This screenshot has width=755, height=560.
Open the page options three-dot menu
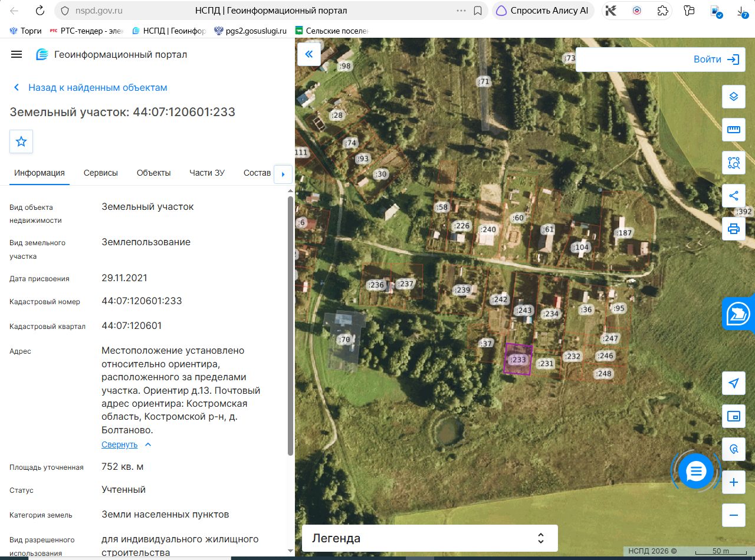(461, 11)
